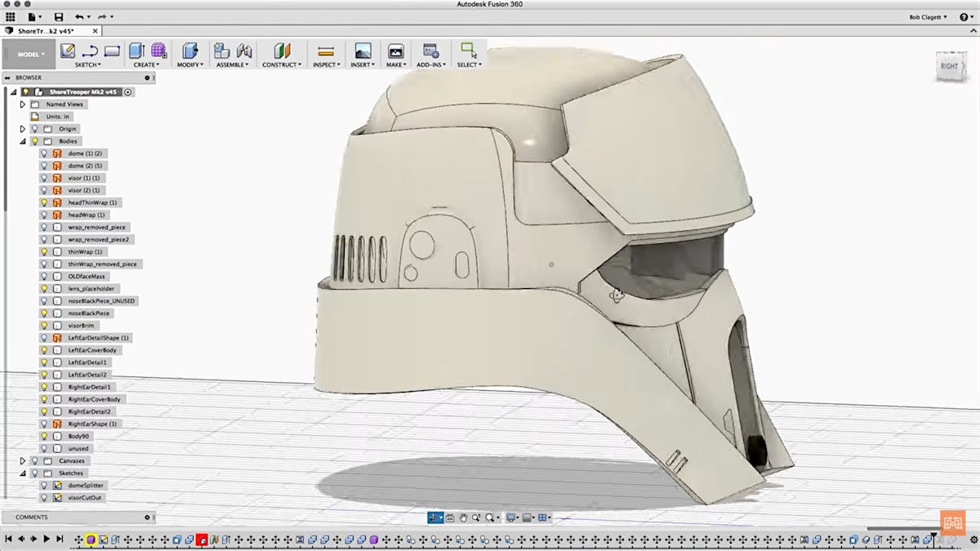This screenshot has height=551, width=980.
Task: Save the document with the floppy icon
Action: coord(58,16)
